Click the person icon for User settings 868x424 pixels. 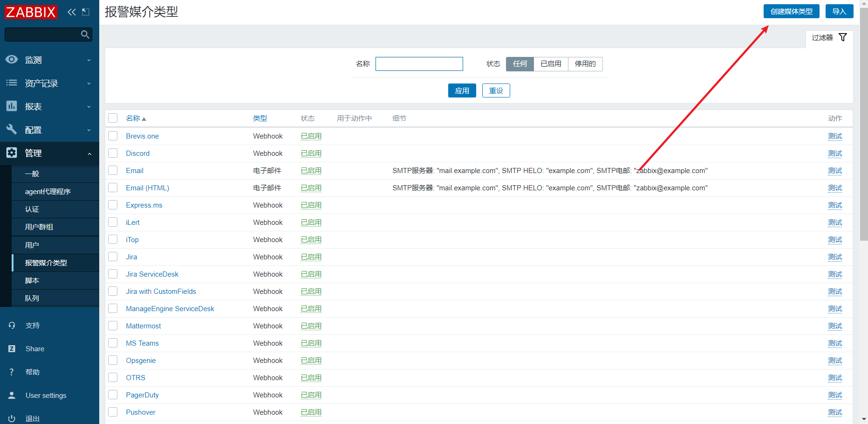(12, 395)
